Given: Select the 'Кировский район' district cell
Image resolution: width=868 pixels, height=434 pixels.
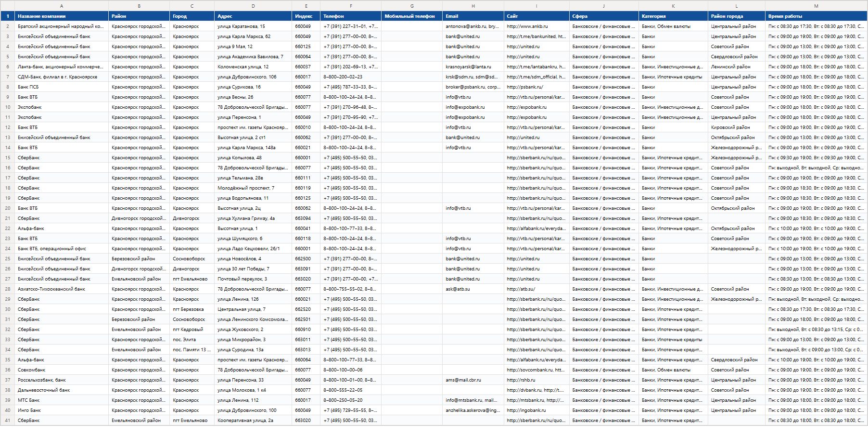Looking at the screenshot, I should click(737, 128).
